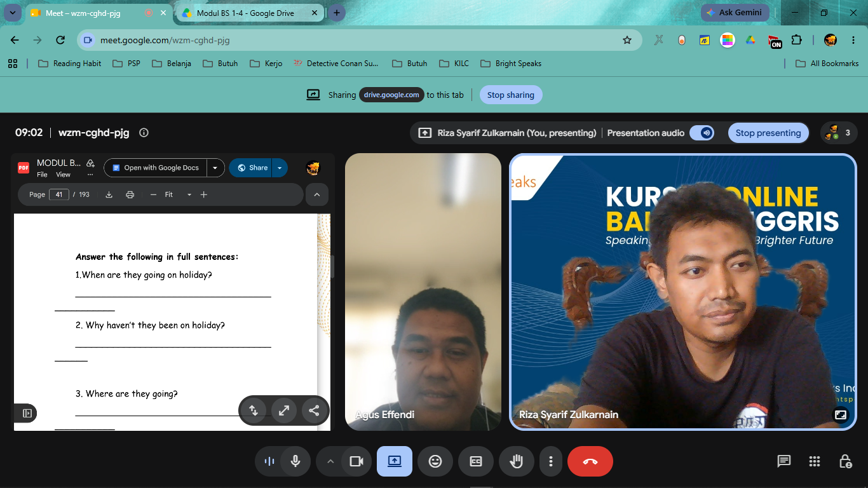Mute the microphone in Meet toolbar

[295, 461]
